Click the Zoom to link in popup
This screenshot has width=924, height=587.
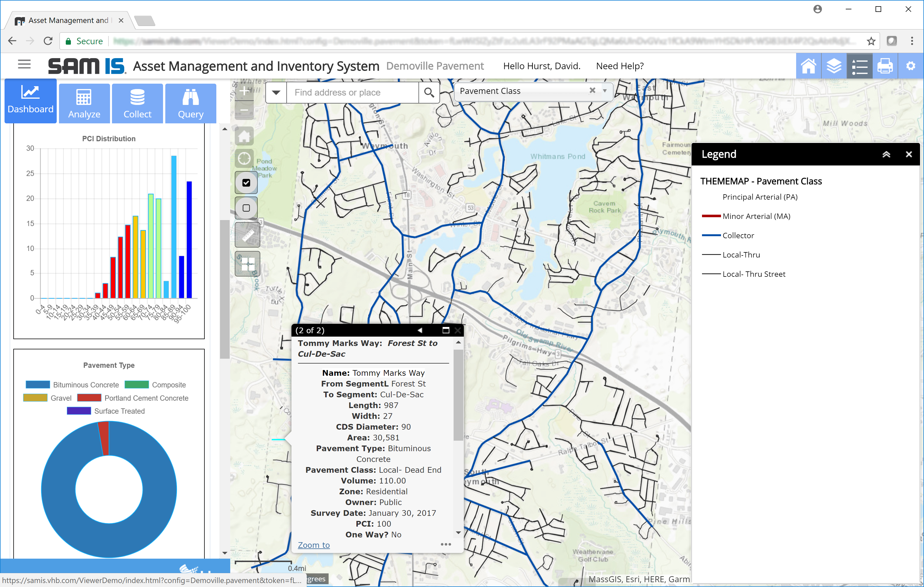314,545
